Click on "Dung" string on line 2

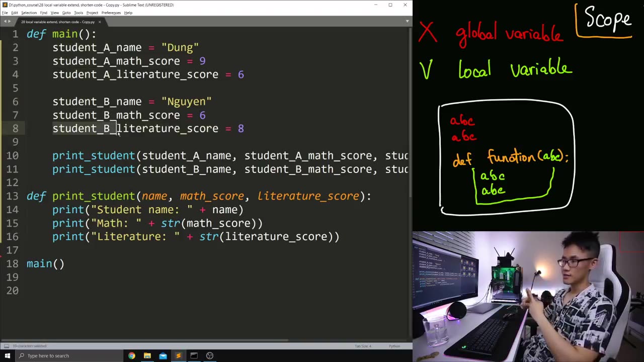click(180, 47)
